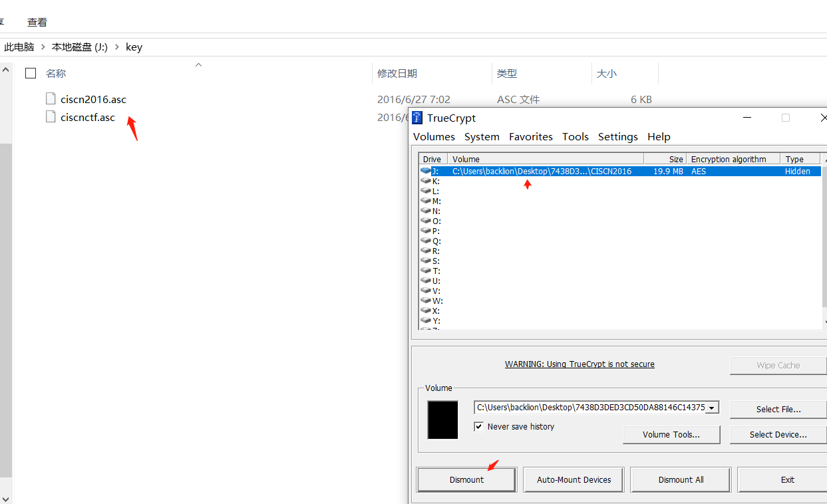Click the TrueCrypt title bar icon
The height and width of the screenshot is (504, 827).
pos(417,118)
